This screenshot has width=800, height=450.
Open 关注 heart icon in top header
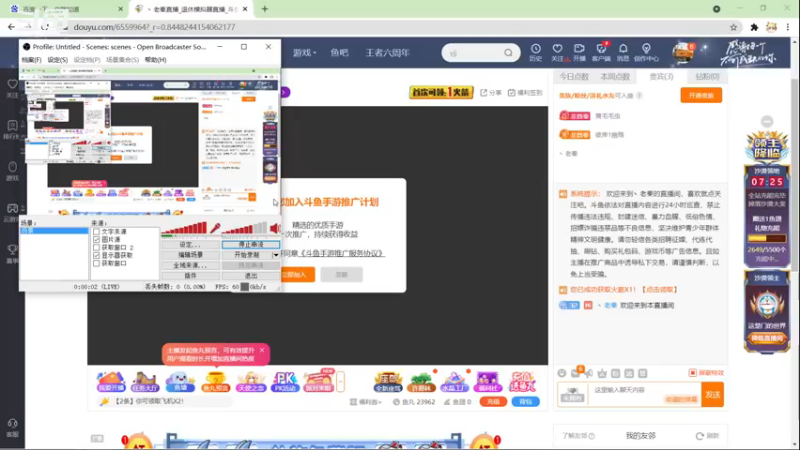click(558, 52)
